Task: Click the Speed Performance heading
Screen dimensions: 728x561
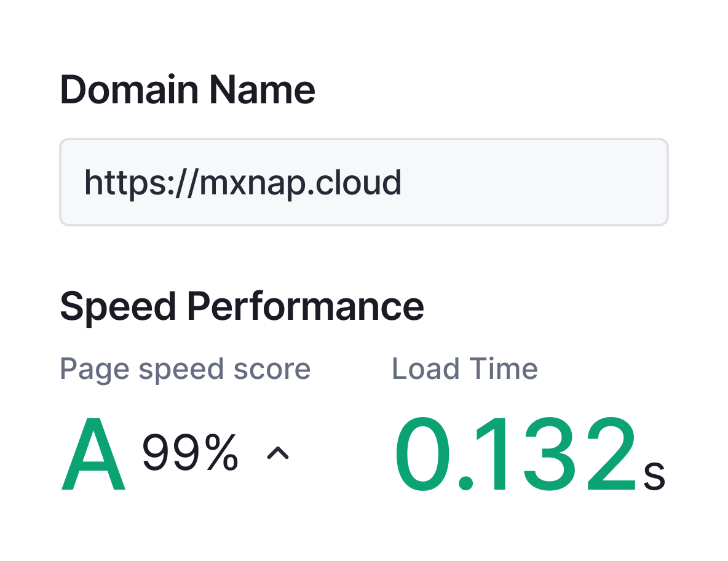Action: 242,306
